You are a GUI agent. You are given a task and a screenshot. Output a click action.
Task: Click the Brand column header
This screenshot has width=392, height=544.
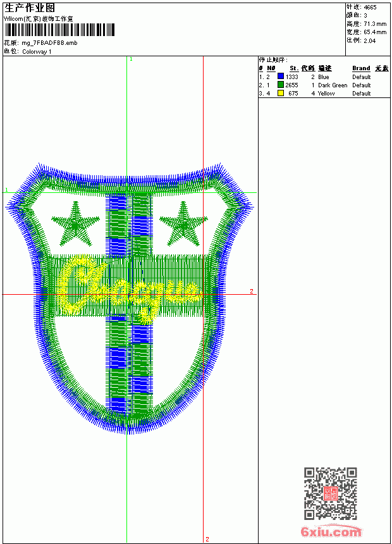361,68
